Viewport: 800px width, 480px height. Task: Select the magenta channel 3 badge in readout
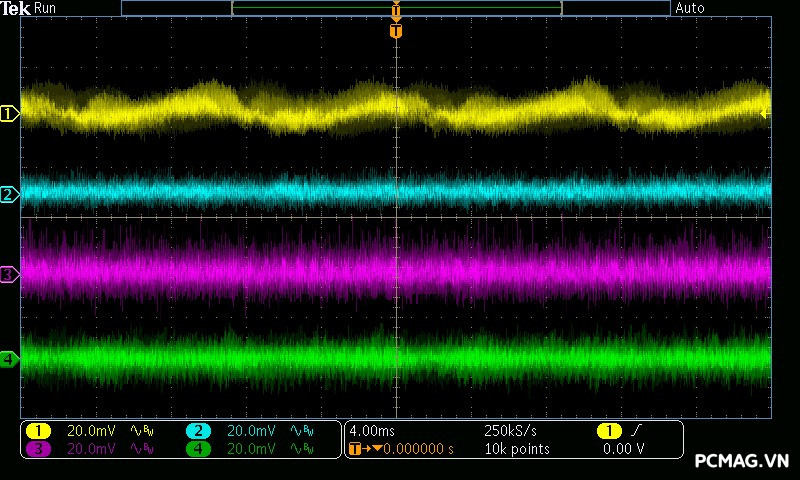[38, 449]
